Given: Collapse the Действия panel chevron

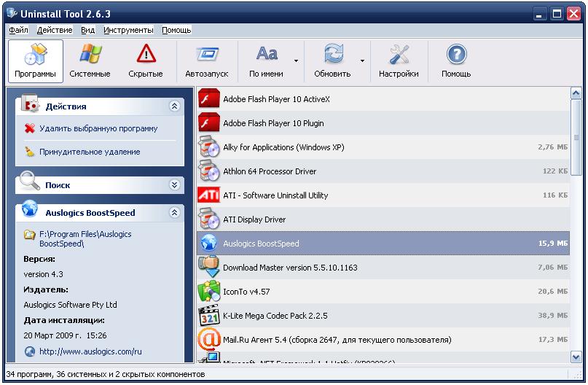Looking at the screenshot, I should tap(174, 106).
